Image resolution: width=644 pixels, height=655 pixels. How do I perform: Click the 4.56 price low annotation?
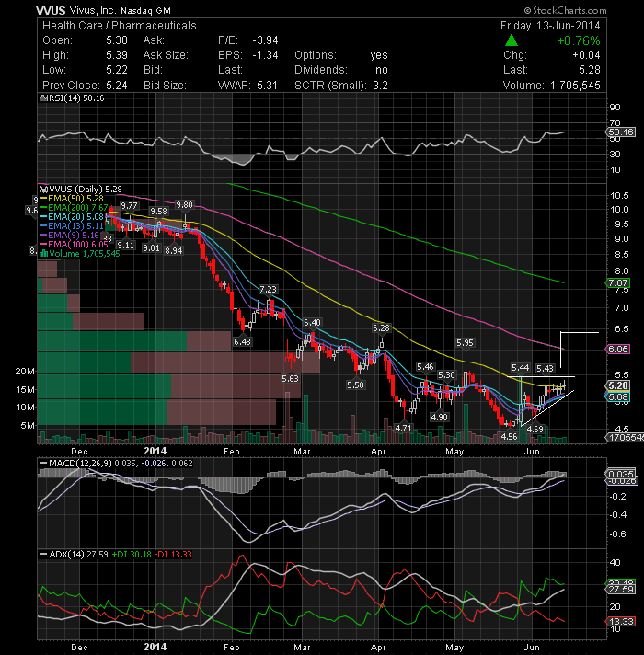(x=509, y=437)
